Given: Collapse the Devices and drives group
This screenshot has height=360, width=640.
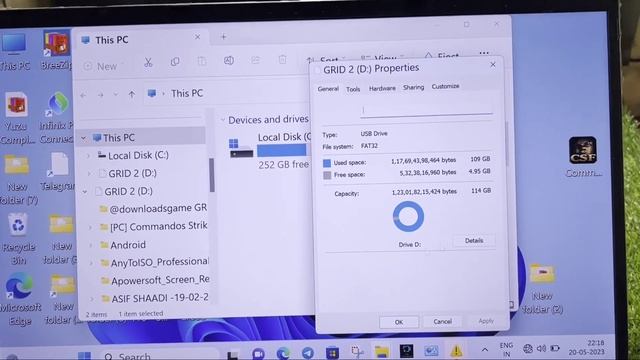Looking at the screenshot, I should [x=223, y=120].
